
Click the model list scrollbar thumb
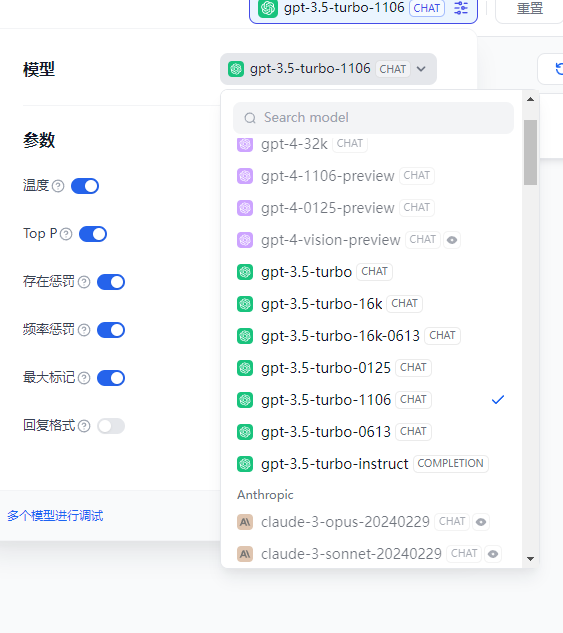530,153
